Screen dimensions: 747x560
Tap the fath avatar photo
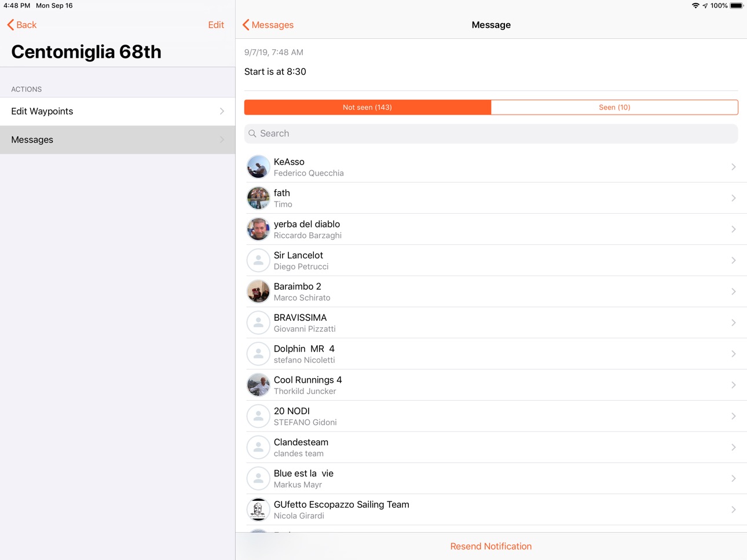258,198
